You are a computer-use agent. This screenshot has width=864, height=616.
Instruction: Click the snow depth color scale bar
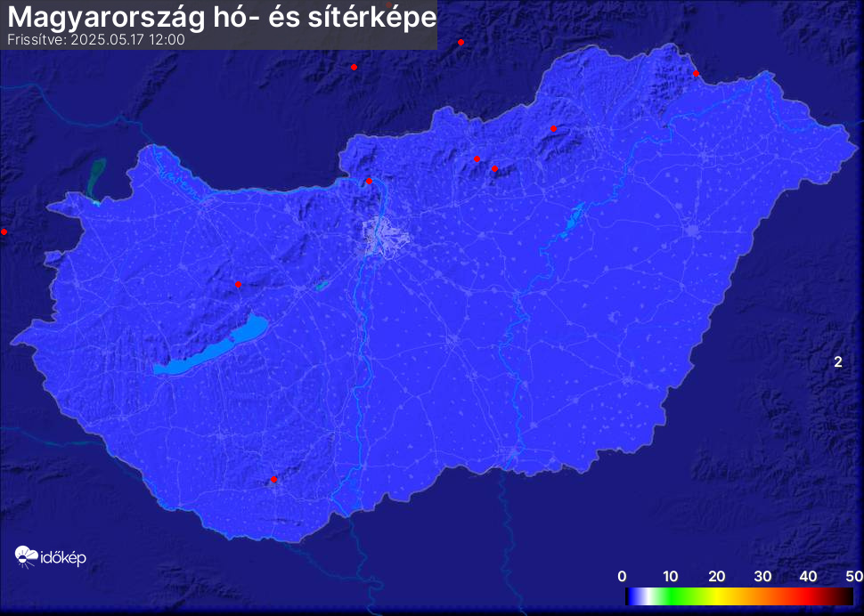pos(738,596)
